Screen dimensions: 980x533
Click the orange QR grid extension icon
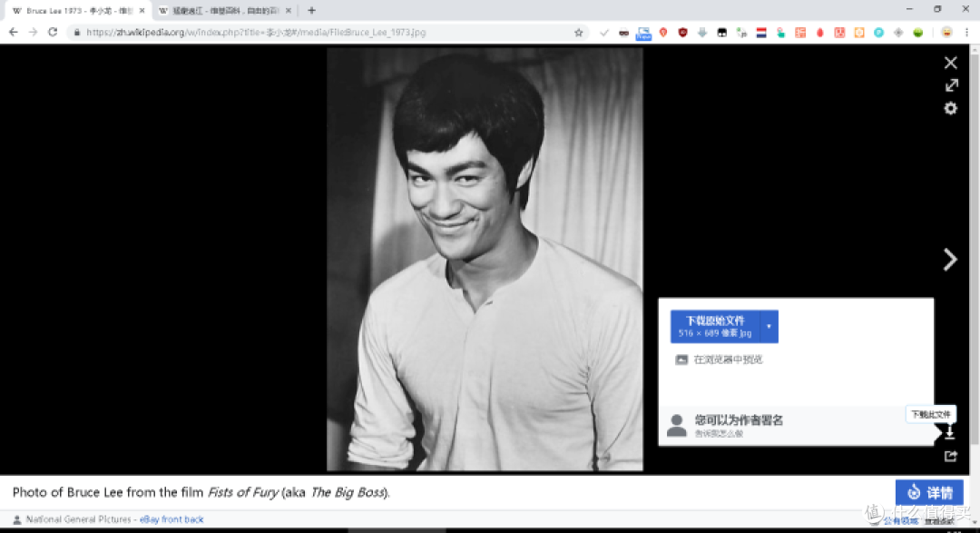click(x=800, y=33)
